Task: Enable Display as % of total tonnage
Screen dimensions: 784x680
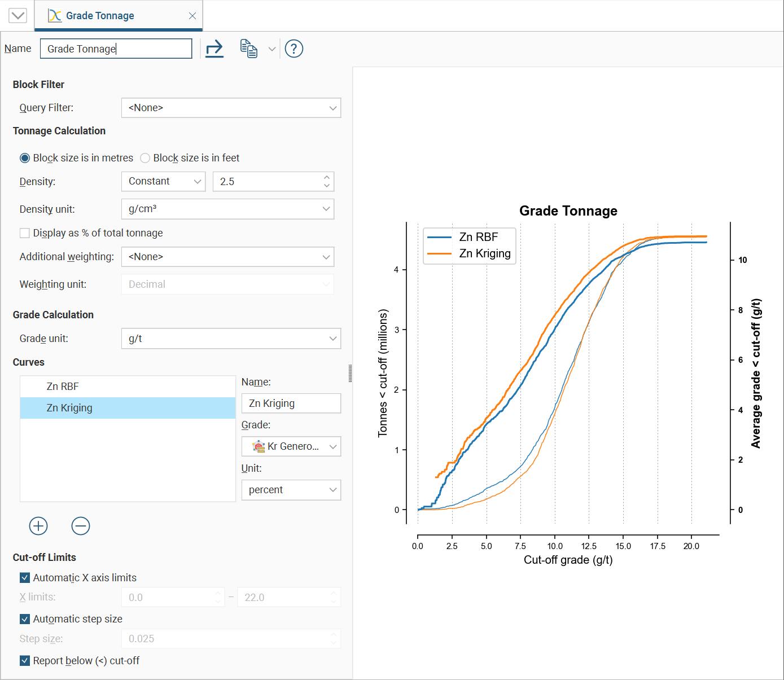Action: (25, 233)
